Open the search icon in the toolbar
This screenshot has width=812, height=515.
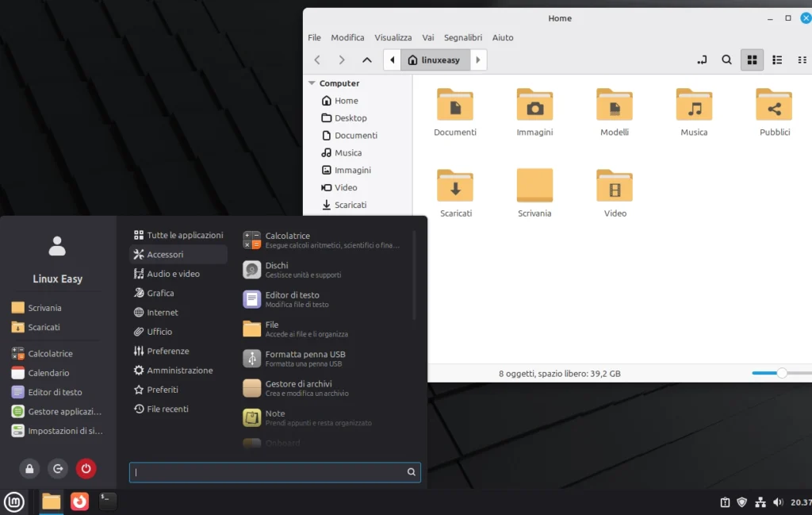[x=726, y=60]
